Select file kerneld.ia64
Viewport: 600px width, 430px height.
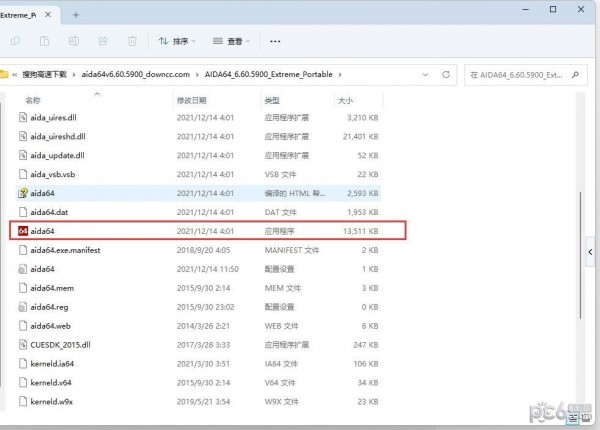click(x=199, y=363)
